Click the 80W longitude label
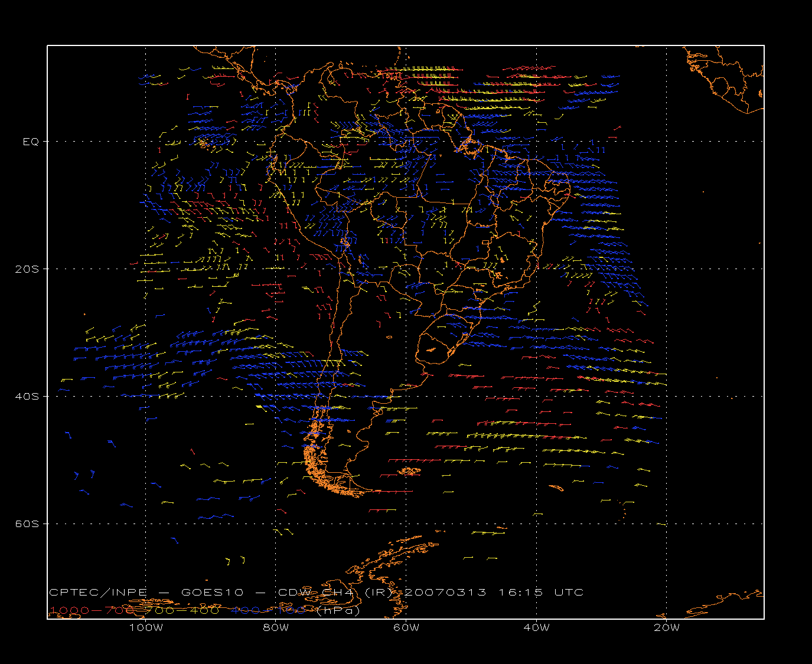 coord(276,627)
